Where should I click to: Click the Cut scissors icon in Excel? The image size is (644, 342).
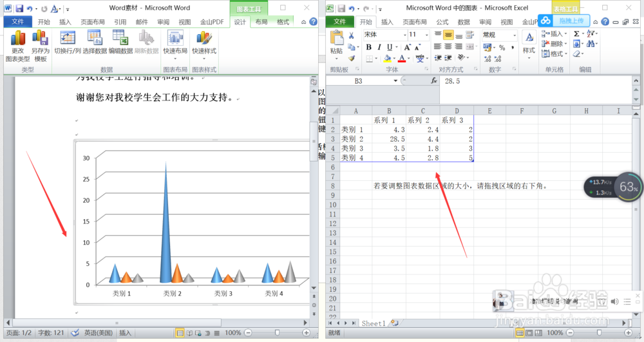352,35
